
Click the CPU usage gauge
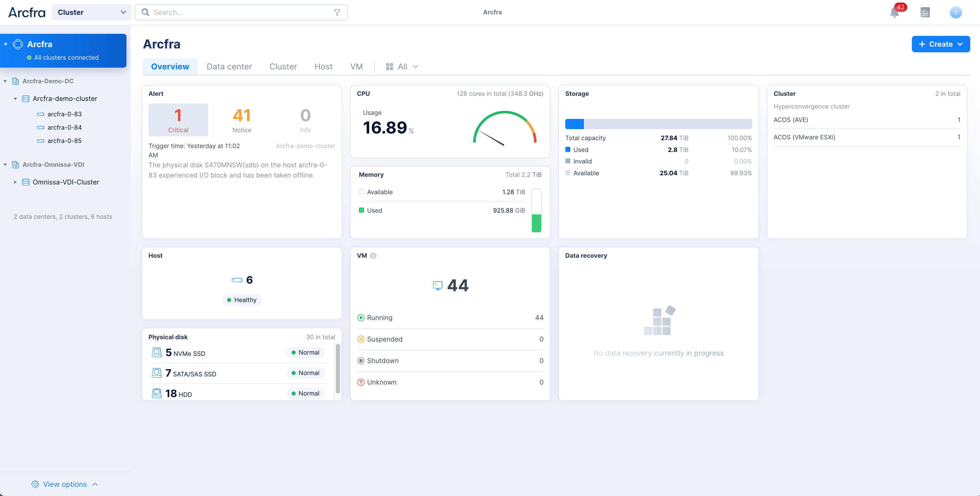504,128
